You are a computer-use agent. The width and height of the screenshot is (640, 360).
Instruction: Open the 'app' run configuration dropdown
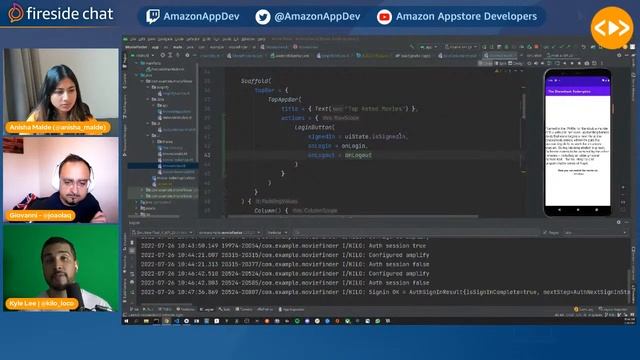(429, 47)
